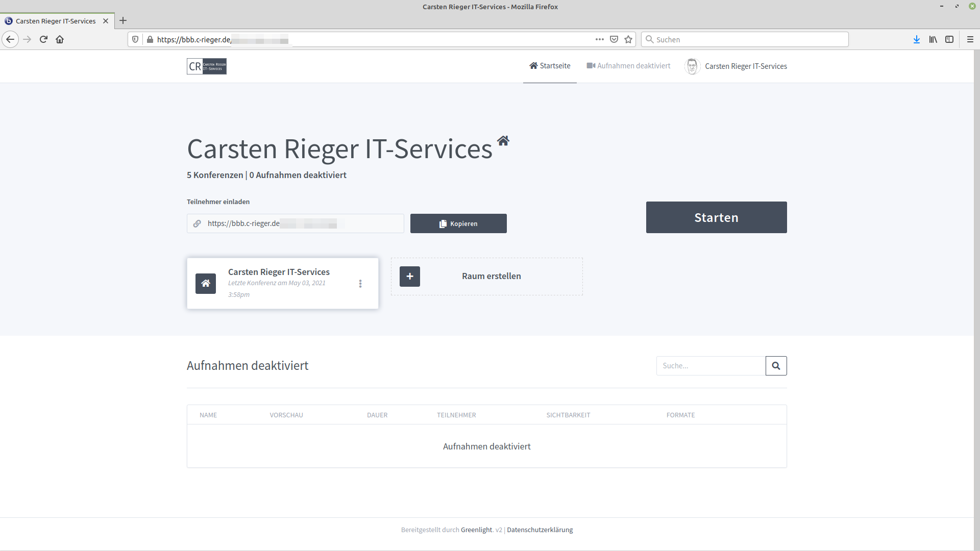
Task: Open tracking protection shield icon
Action: (135, 39)
